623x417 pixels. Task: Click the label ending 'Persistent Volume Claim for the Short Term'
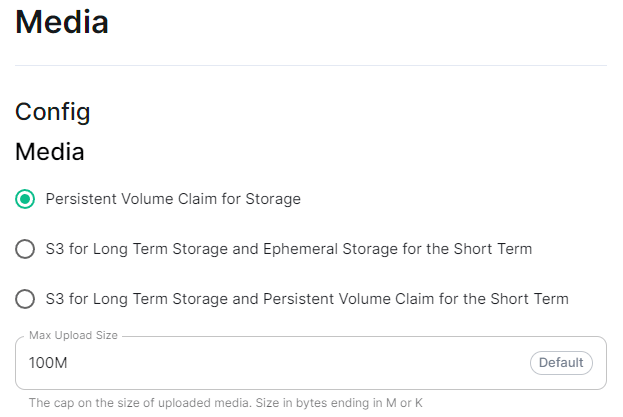pos(307,299)
